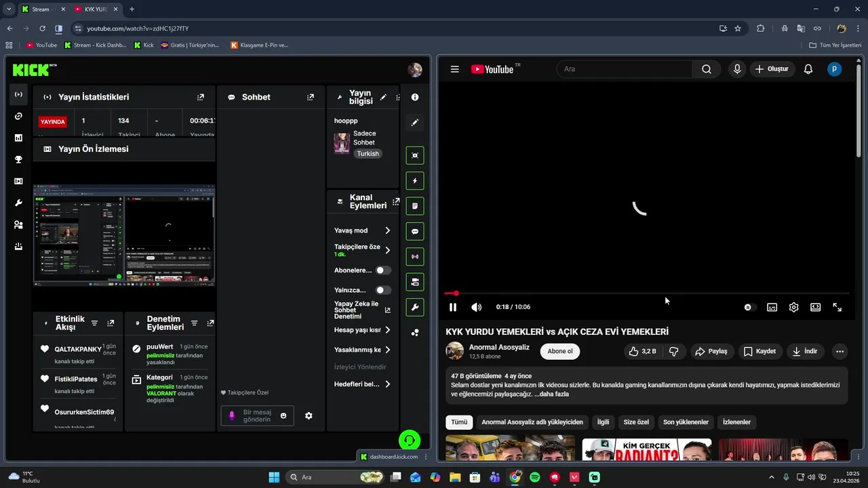Open more actions three-dot menu under video

click(x=840, y=351)
